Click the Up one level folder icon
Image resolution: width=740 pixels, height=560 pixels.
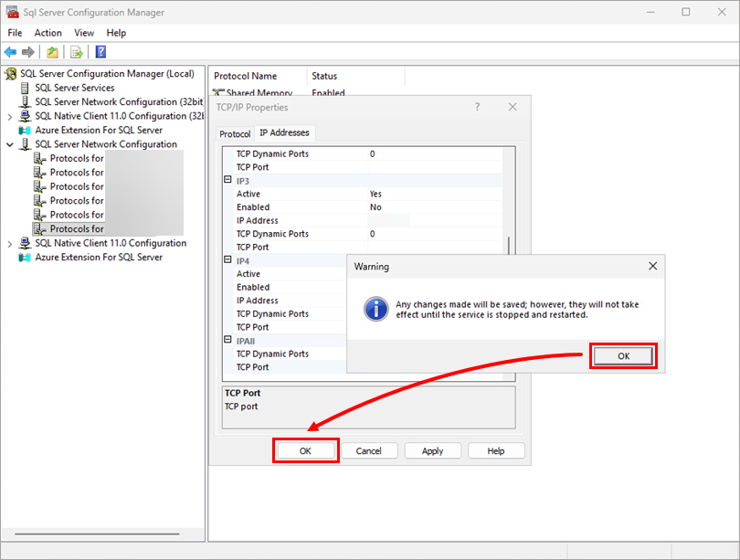click(x=52, y=52)
